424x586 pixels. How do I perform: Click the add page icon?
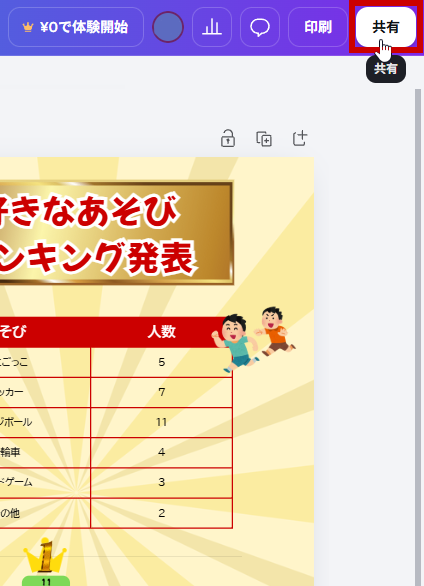300,139
